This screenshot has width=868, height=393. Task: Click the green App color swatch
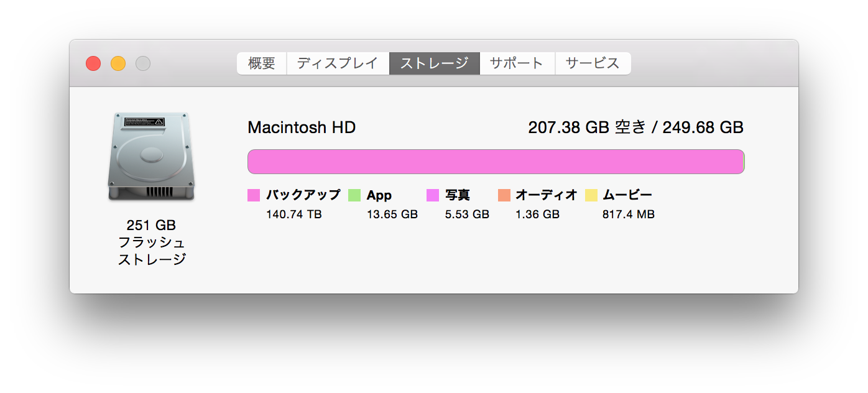pyautogui.click(x=354, y=195)
